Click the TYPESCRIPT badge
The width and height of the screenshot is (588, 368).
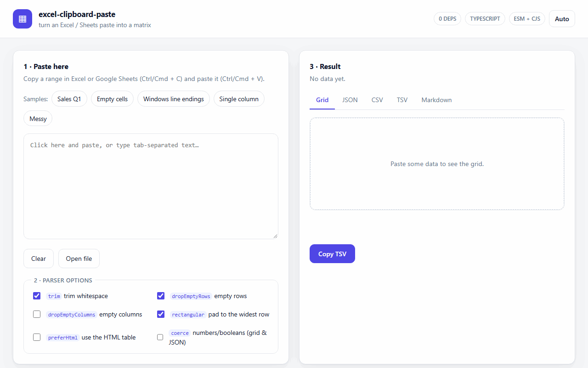(x=485, y=19)
